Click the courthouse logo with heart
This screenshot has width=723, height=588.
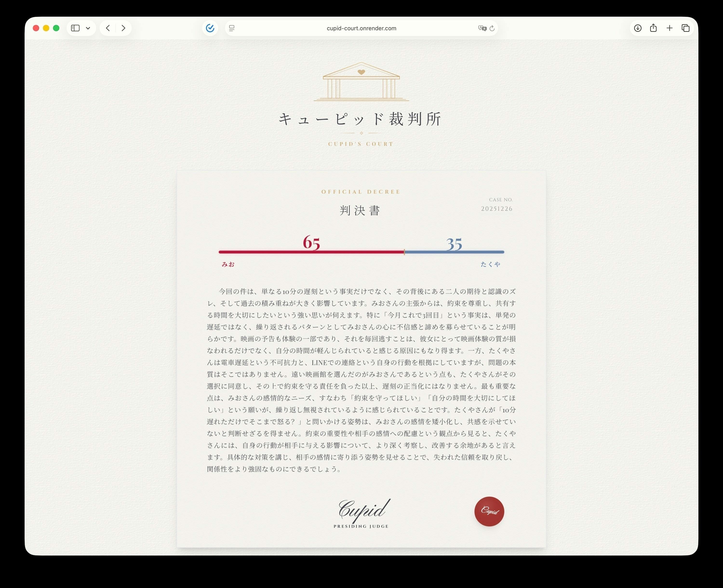tap(361, 82)
